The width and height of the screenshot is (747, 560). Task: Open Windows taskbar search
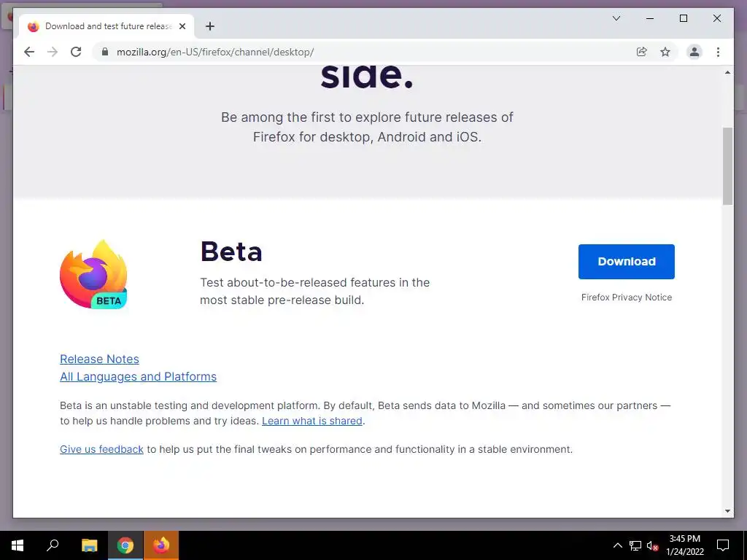pos(53,545)
